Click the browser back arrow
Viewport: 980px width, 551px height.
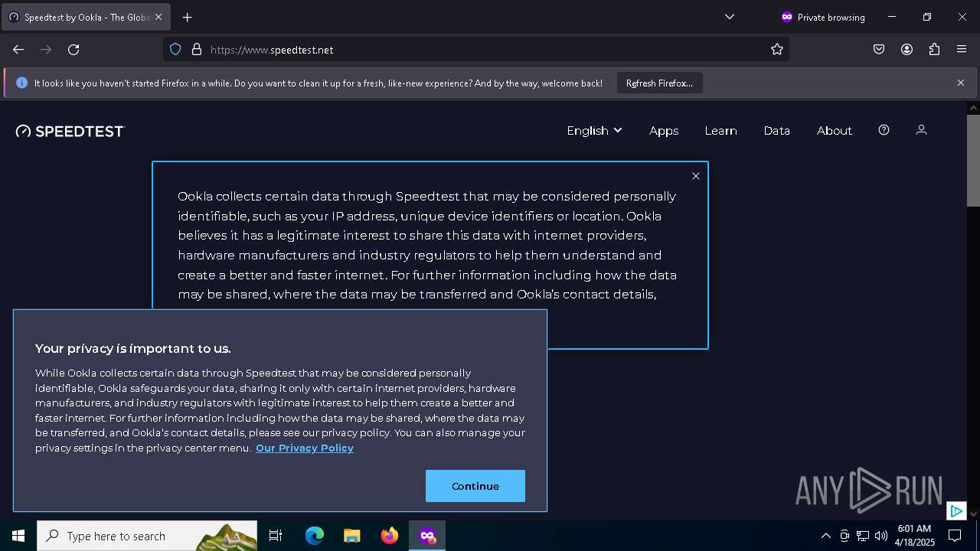18,50
